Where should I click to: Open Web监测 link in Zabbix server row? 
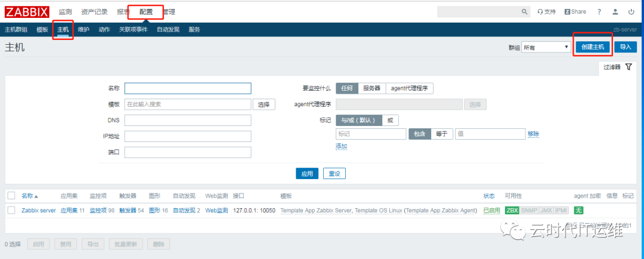coord(216,211)
